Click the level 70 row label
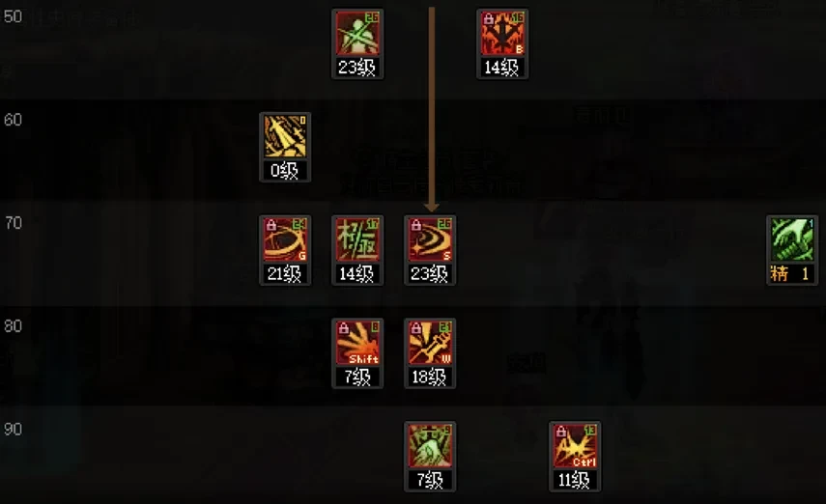This screenshot has height=504, width=826. pos(14,223)
